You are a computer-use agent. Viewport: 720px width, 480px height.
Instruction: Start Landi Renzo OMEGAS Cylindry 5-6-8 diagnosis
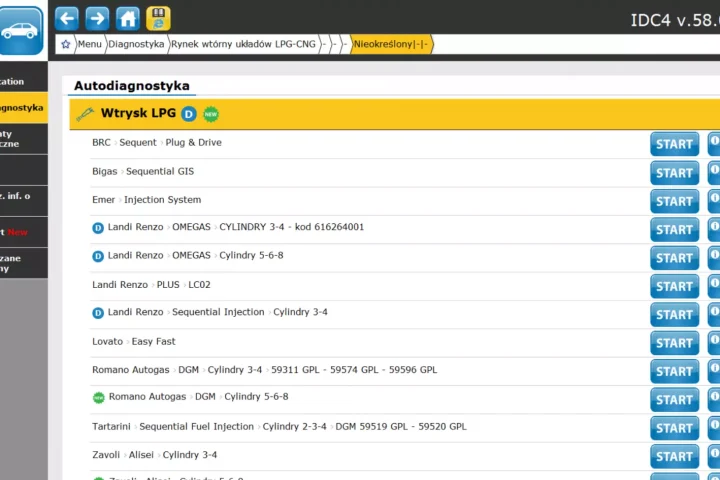675,258
